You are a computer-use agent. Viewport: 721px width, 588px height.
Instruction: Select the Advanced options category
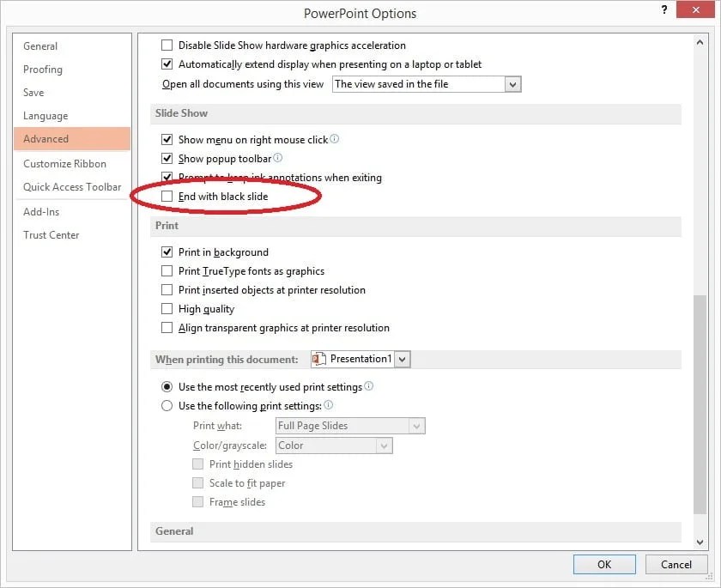coord(72,139)
